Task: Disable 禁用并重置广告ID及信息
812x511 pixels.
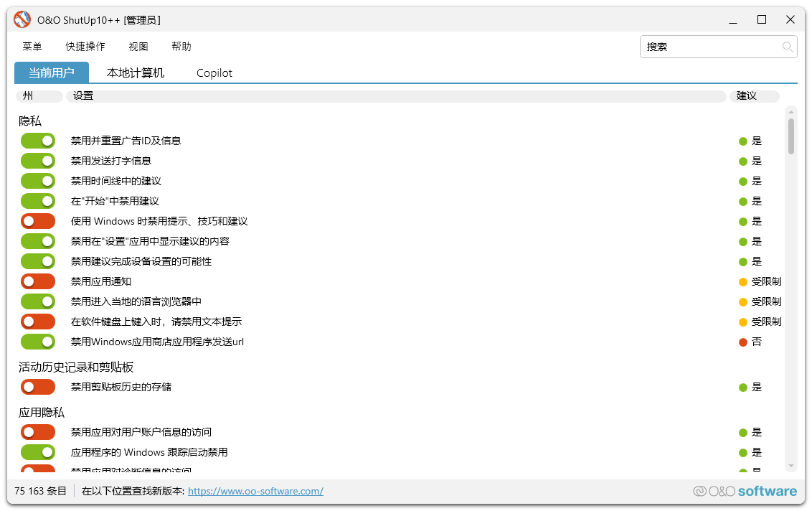Action: (x=37, y=140)
